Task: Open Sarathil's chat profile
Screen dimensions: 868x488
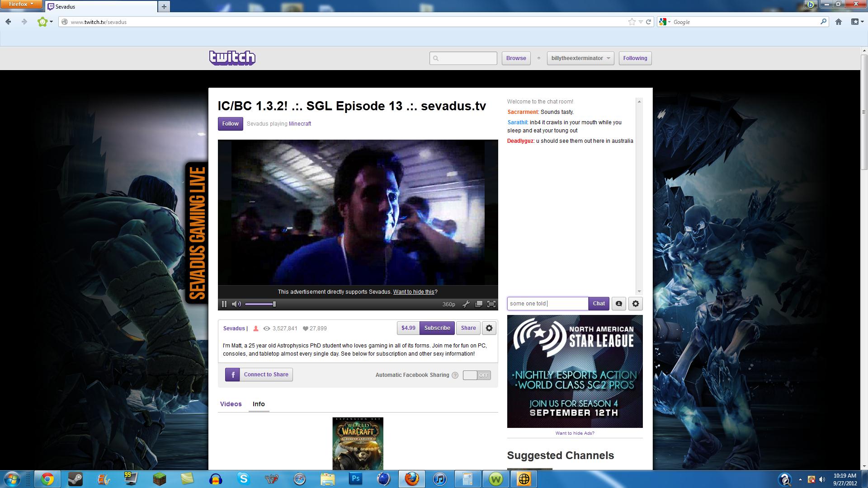Action: [x=517, y=122]
